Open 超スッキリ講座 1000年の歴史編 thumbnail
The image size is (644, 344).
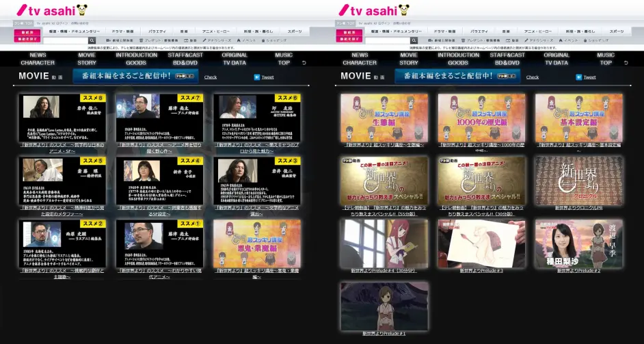click(x=481, y=118)
